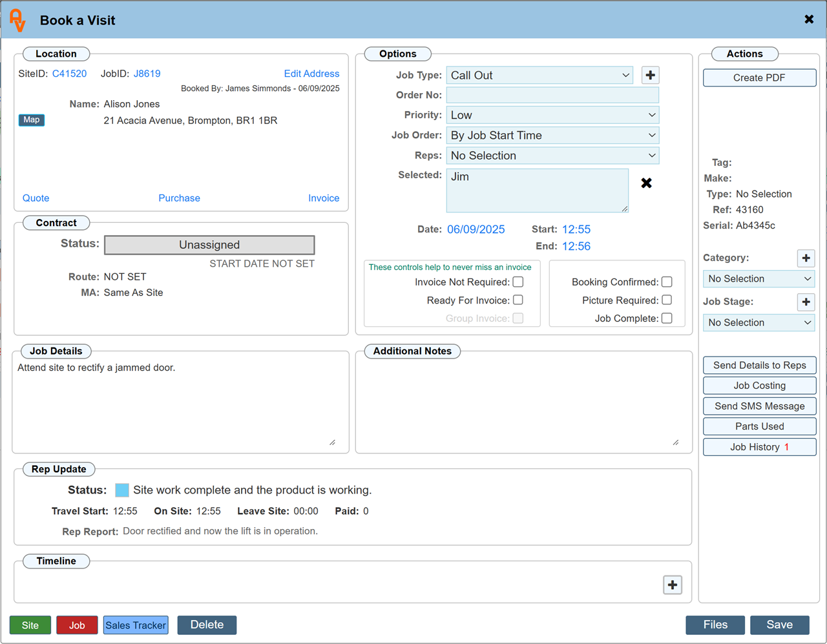
Task: Open the Priority dropdown
Action: tap(552, 115)
